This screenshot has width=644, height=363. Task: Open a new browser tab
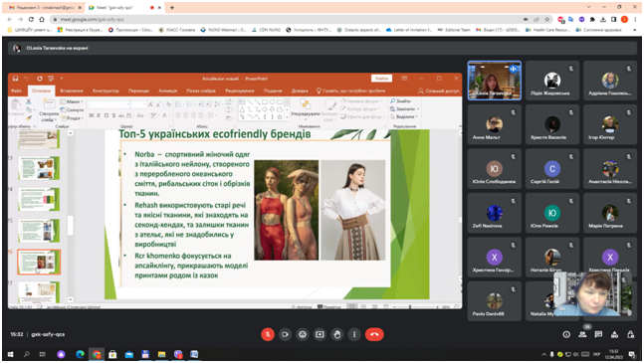point(172,7)
